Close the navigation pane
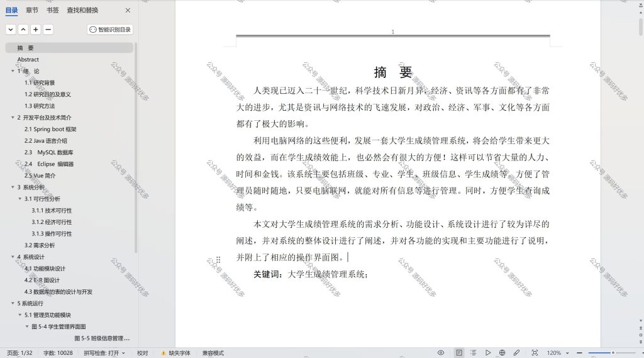 pyautogui.click(x=128, y=10)
